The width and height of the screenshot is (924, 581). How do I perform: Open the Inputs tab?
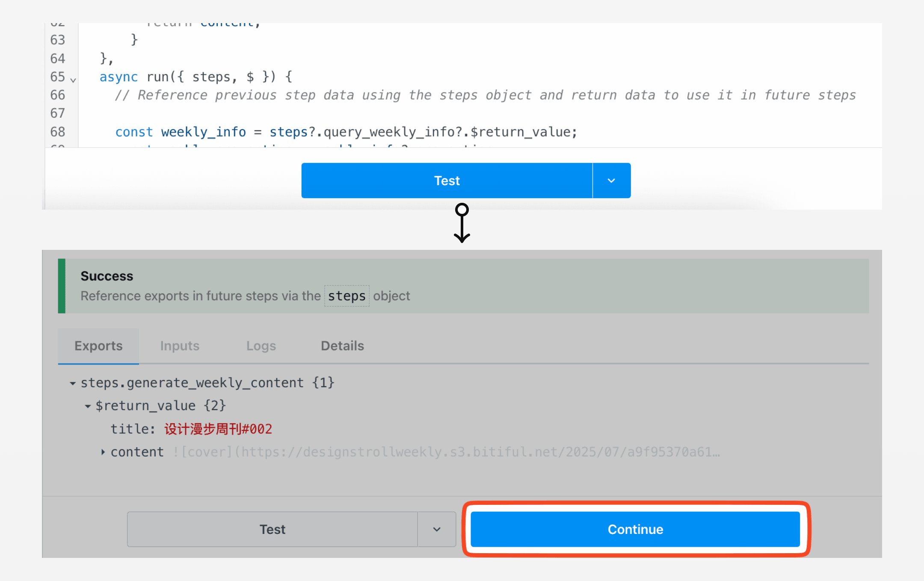tap(180, 346)
